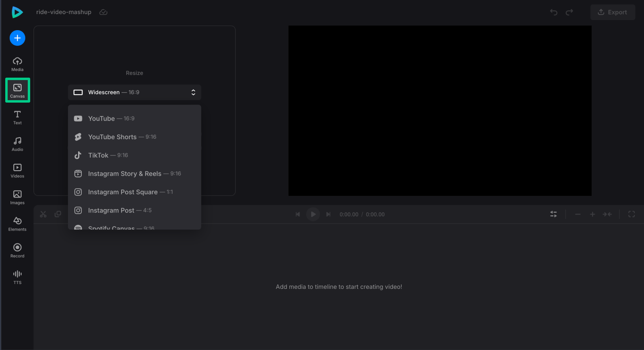Zoom in the timeline

pos(592,214)
